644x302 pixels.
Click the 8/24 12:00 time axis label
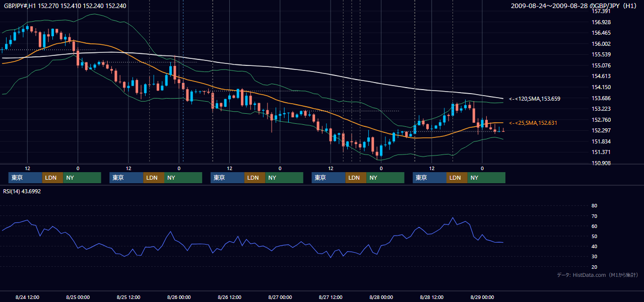(x=27, y=297)
